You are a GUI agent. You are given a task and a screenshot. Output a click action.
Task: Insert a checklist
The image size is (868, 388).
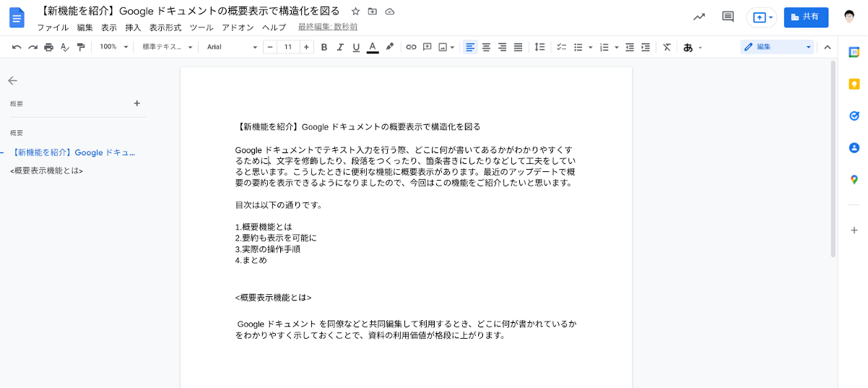coord(562,47)
